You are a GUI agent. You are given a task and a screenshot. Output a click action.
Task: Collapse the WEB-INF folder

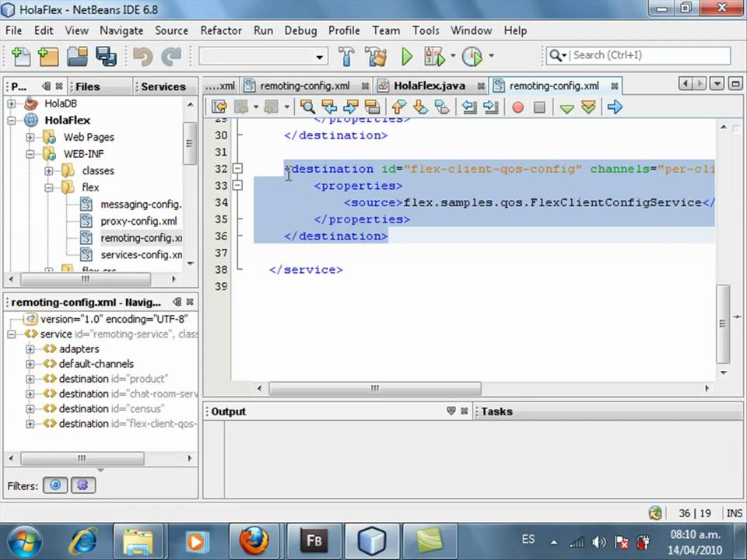tap(30, 154)
